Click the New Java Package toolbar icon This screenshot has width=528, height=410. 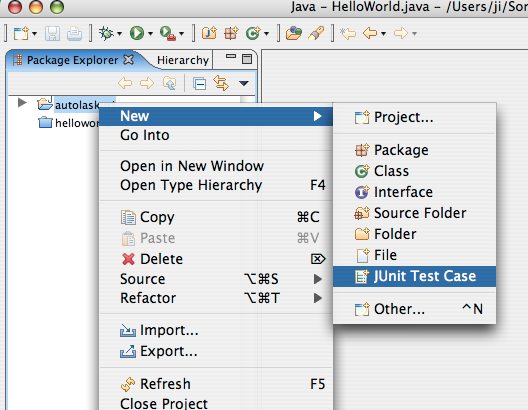(x=231, y=33)
